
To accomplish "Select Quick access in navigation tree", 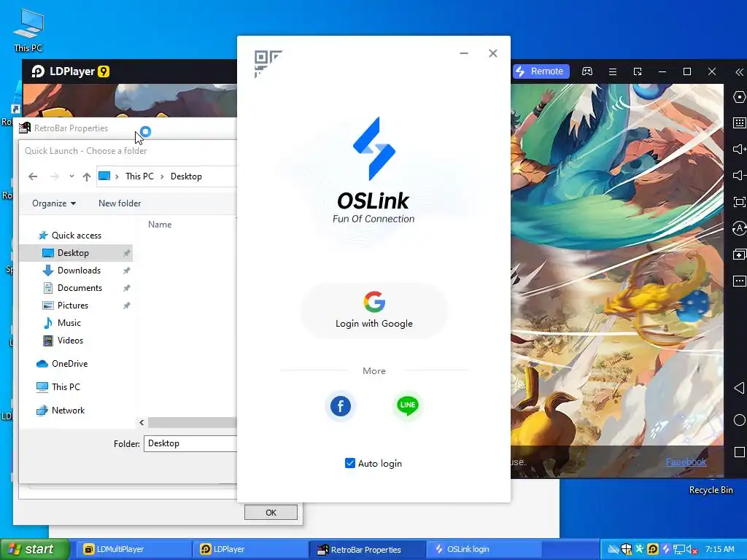I will coord(76,236).
